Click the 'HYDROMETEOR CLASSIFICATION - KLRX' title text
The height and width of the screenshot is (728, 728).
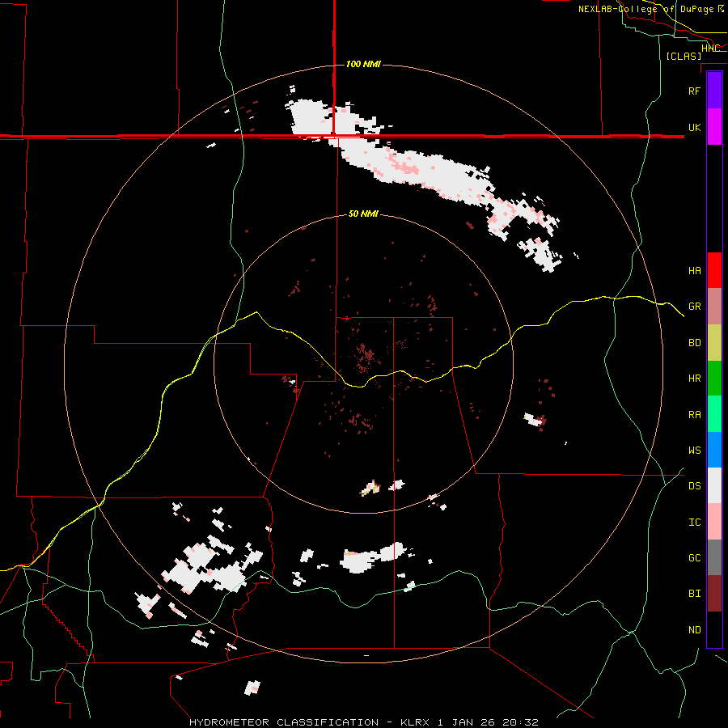310,722
